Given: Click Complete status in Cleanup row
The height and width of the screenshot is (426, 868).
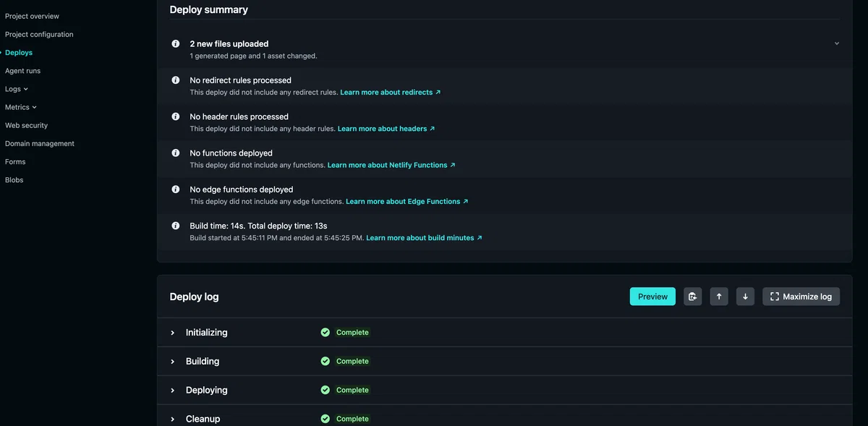Looking at the screenshot, I should [352, 419].
